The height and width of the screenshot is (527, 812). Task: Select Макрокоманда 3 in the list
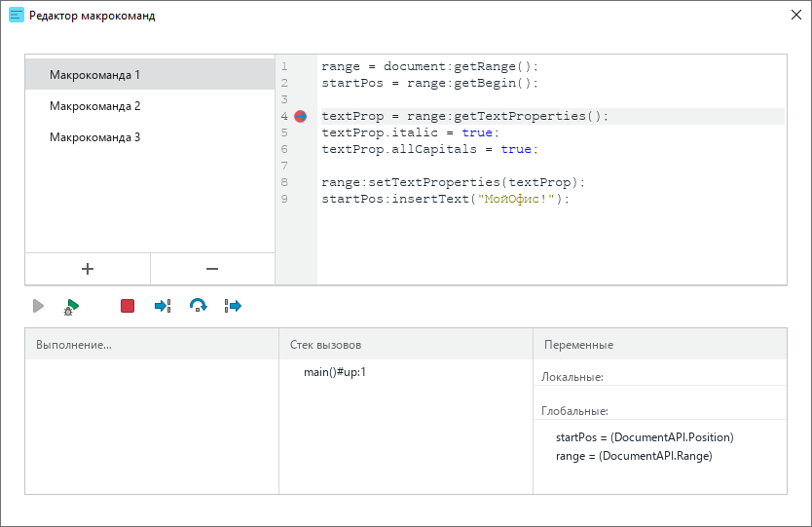pyautogui.click(x=150, y=136)
